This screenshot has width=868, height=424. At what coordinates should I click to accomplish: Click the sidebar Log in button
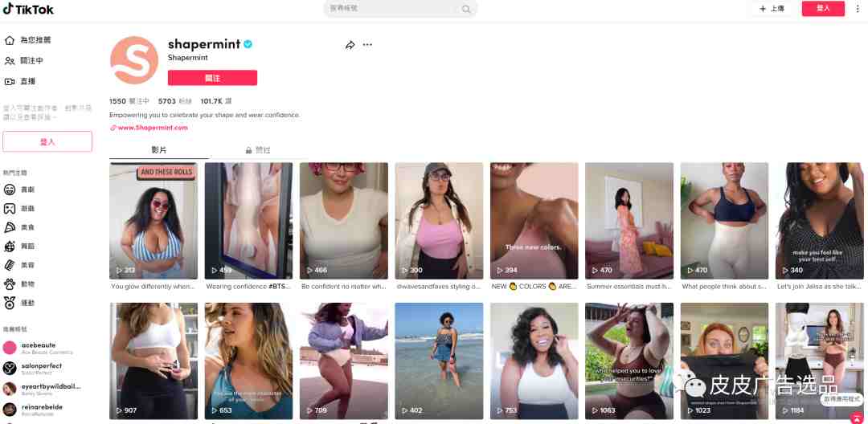pos(47,141)
